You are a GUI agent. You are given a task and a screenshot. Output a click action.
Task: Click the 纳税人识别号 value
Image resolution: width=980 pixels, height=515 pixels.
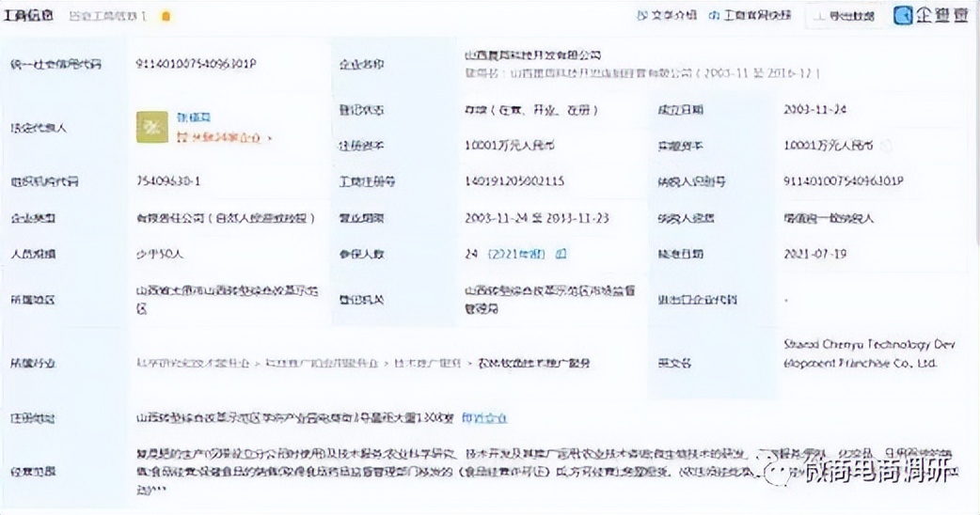point(843,181)
